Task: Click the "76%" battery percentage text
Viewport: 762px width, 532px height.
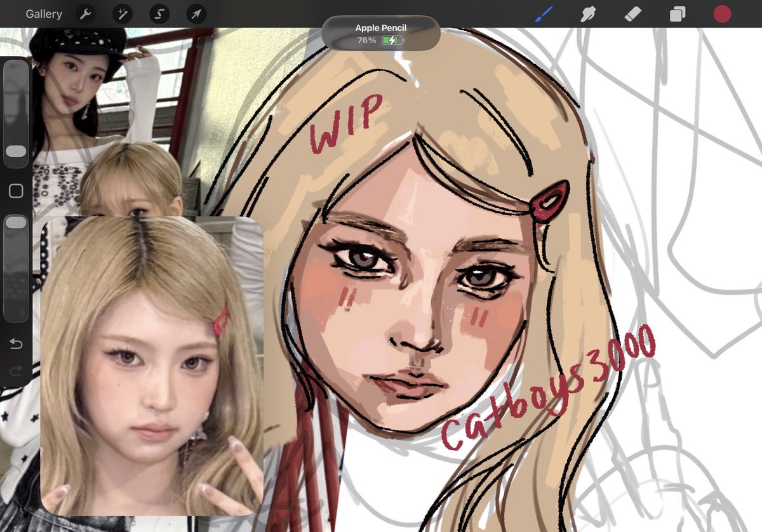Action: (x=366, y=40)
